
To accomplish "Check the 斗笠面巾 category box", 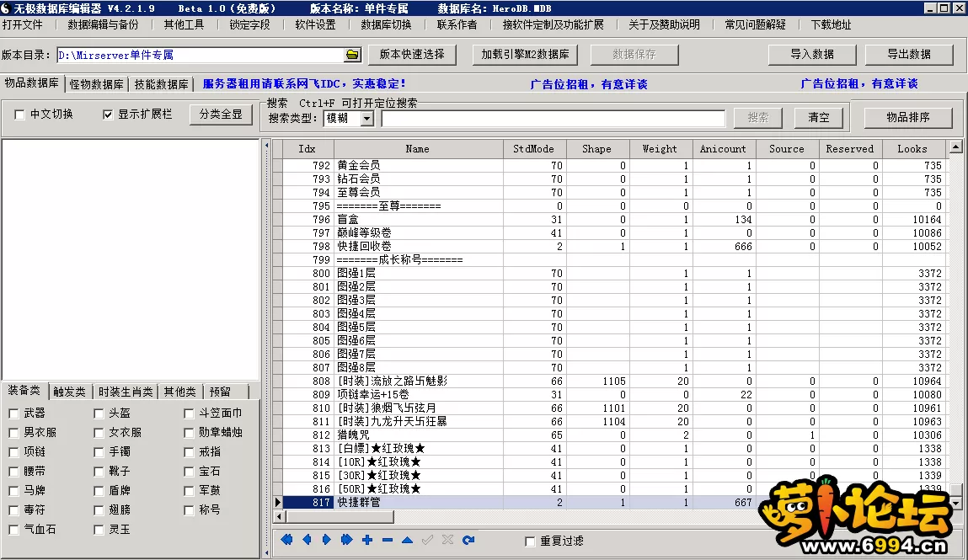I will [x=189, y=413].
